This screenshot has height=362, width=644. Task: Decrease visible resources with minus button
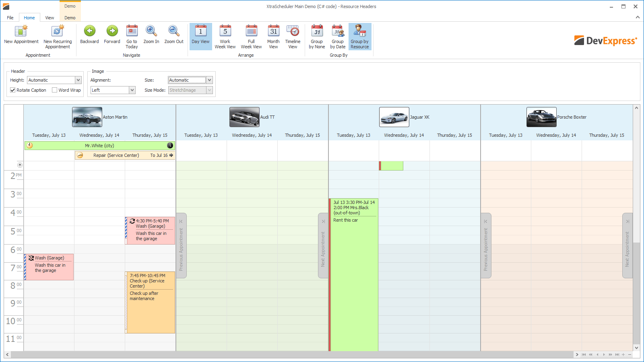click(630, 355)
